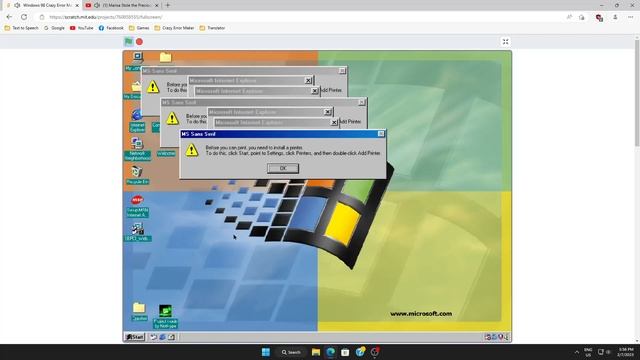Open the browser profile icon
The height and width of the screenshot is (360, 640).
(x=615, y=17)
